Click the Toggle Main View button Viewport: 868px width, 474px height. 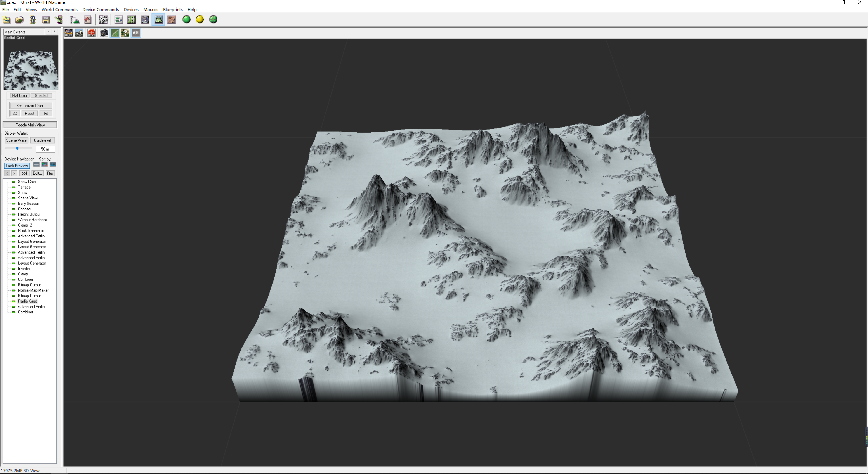click(x=30, y=125)
